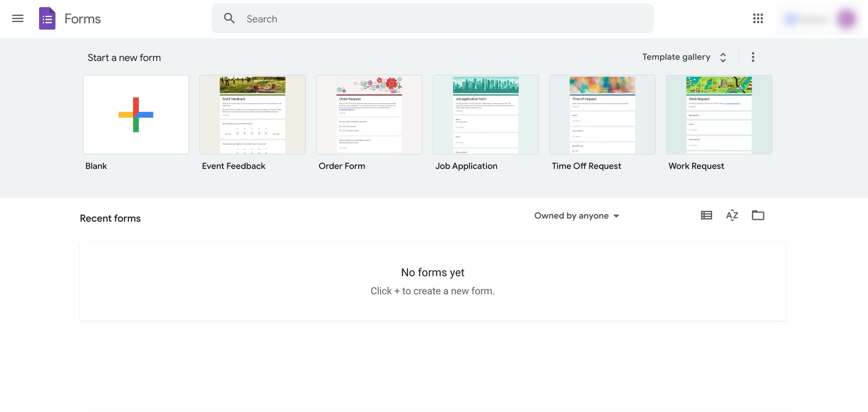
Task: Open the Event Feedback template
Action: (x=253, y=114)
